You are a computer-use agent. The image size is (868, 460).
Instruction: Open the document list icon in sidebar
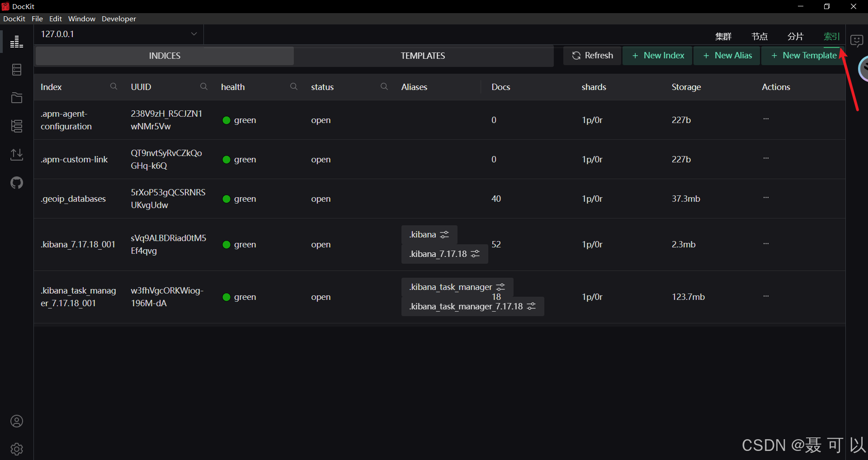pyautogui.click(x=17, y=70)
